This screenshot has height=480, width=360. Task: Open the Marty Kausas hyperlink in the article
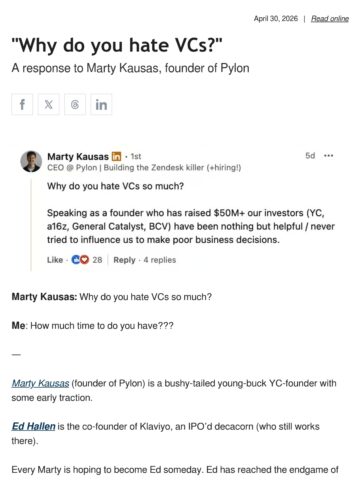40,383
